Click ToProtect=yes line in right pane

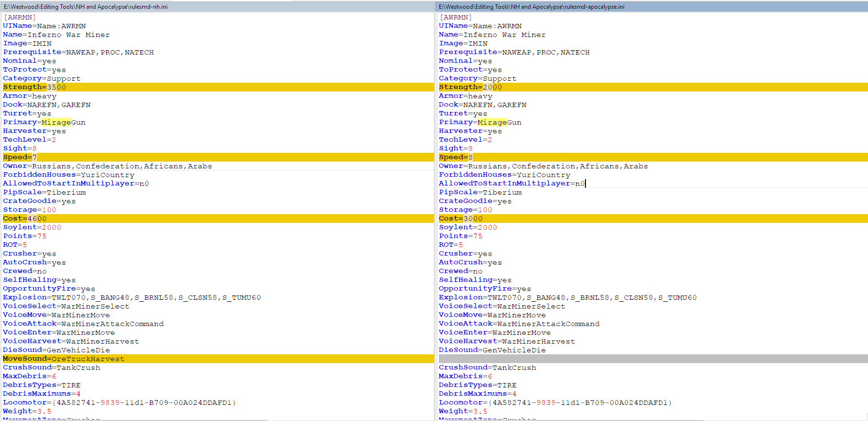[471, 70]
